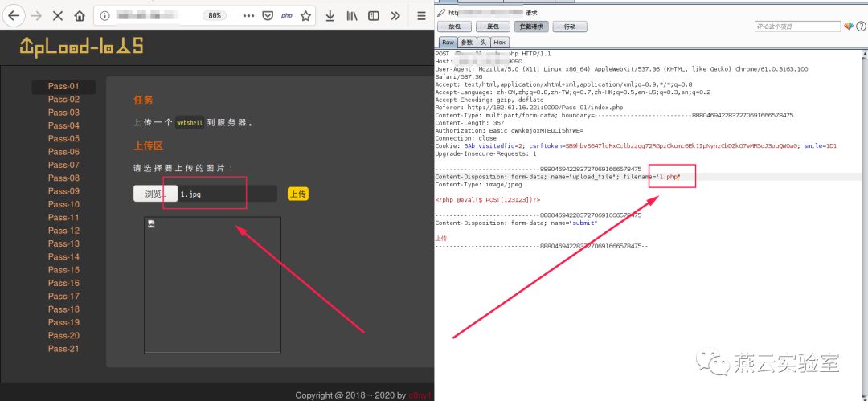
Task: Open Pass-19 level
Action: tap(63, 322)
